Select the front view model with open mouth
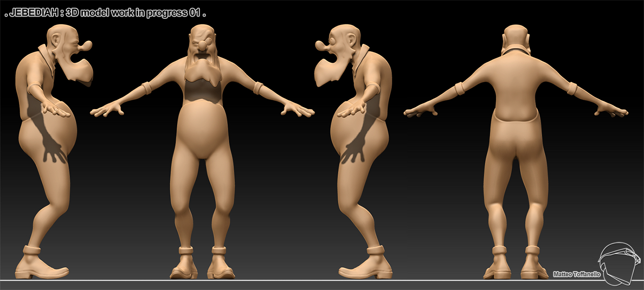The height and width of the screenshot is (290, 644). tap(202, 152)
